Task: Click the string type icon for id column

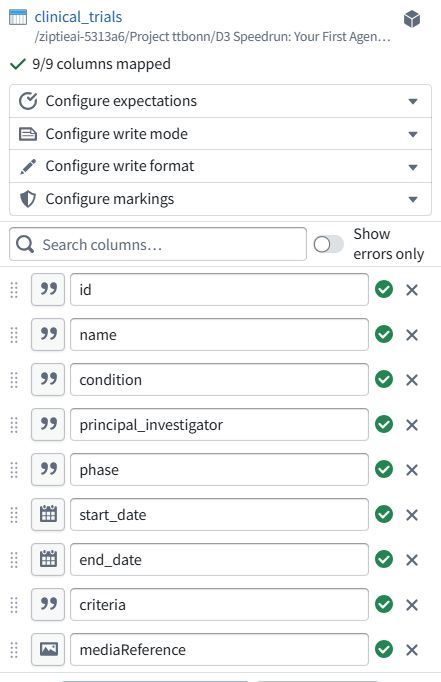Action: pyautogui.click(x=48, y=290)
